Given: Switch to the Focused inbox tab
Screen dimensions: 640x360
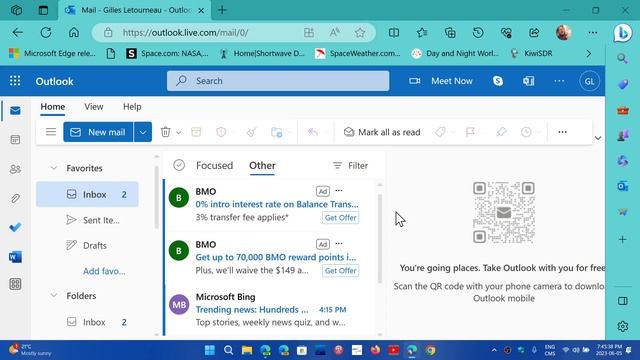Looking at the screenshot, I should (x=214, y=165).
